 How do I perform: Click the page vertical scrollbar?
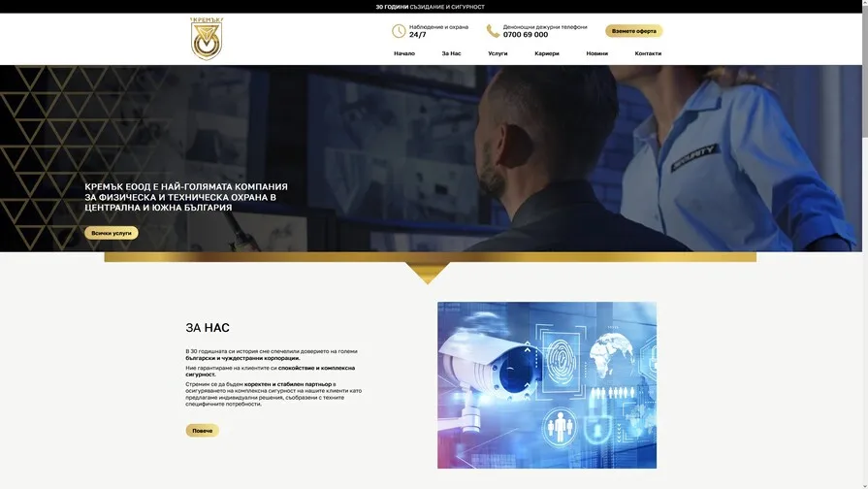pyautogui.click(x=865, y=244)
